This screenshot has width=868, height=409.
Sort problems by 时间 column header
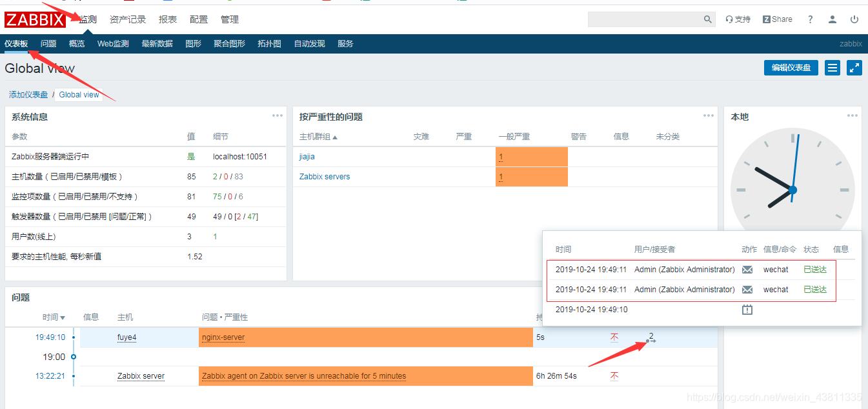tap(54, 317)
